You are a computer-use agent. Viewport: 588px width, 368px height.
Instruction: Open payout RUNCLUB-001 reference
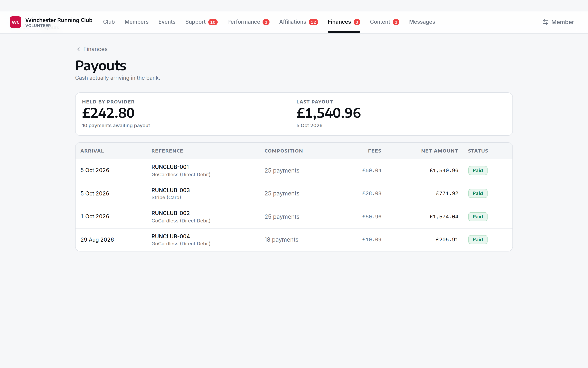[x=170, y=167]
